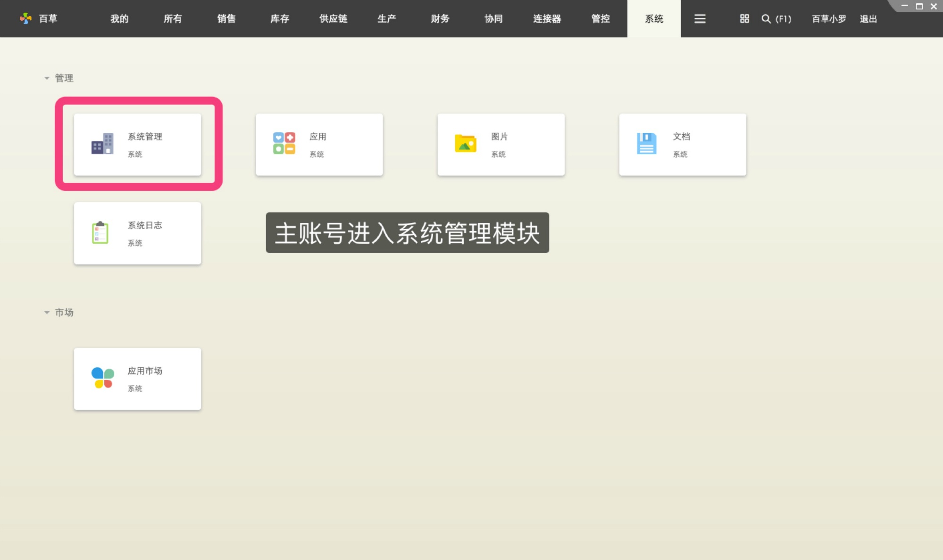This screenshot has height=560, width=943.
Task: Open the 库存 tab
Action: point(280,18)
